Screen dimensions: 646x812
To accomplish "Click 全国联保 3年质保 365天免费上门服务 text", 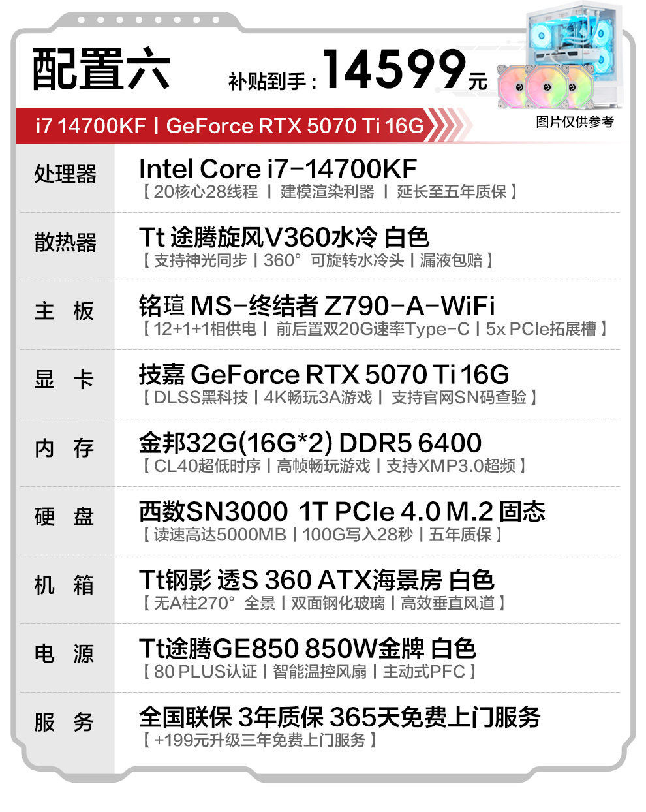I will tap(340, 717).
